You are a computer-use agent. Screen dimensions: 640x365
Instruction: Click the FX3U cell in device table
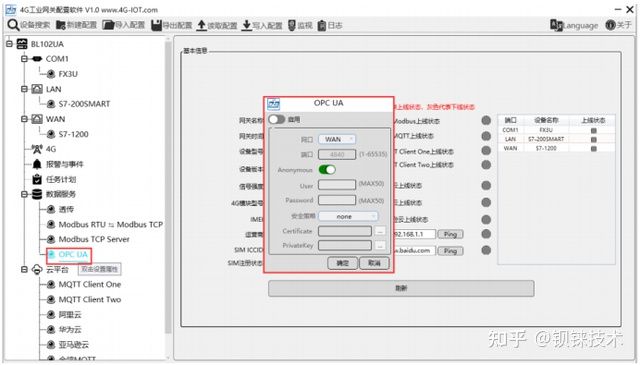[x=546, y=130]
